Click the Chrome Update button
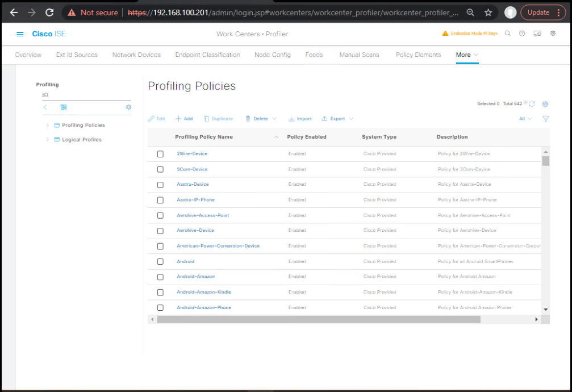This screenshot has height=392, width=572. tap(538, 12)
